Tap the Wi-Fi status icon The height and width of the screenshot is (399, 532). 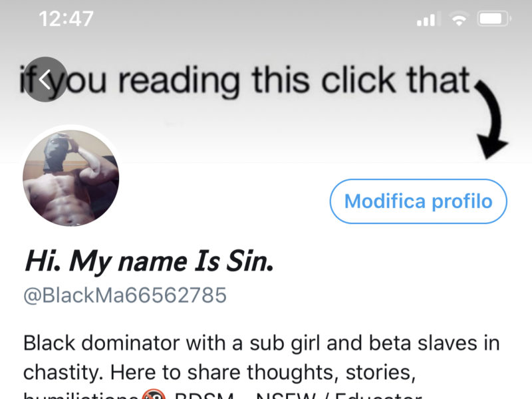tap(459, 19)
